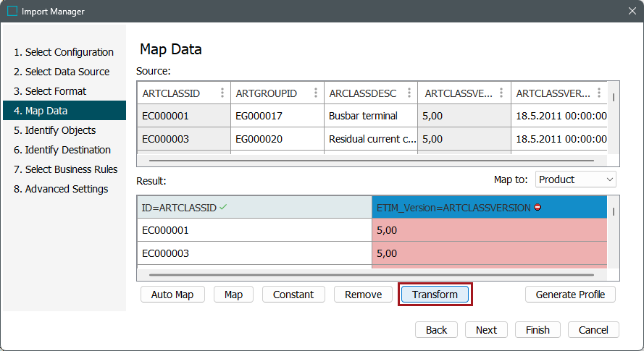Click the Source table horizontal scrollbar
This screenshot has height=351, width=644.
[x=371, y=161]
